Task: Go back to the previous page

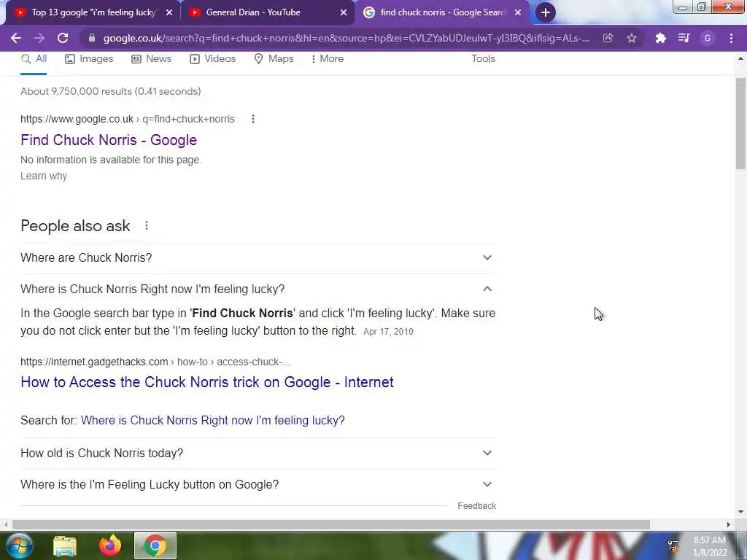Action: [x=16, y=38]
